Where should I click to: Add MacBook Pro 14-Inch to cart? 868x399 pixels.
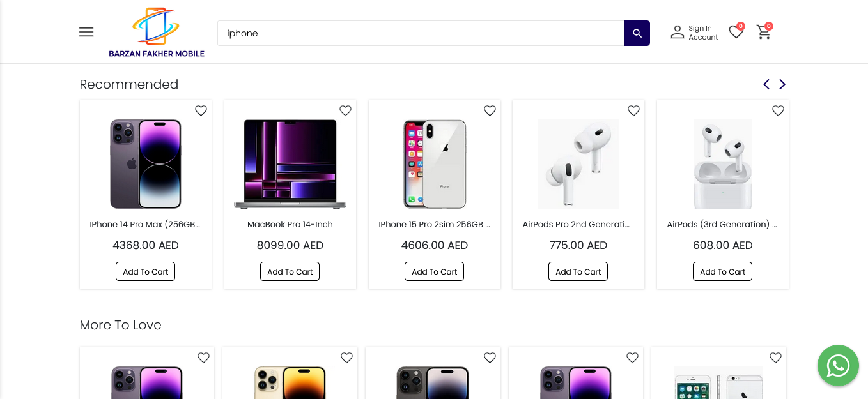point(290,271)
